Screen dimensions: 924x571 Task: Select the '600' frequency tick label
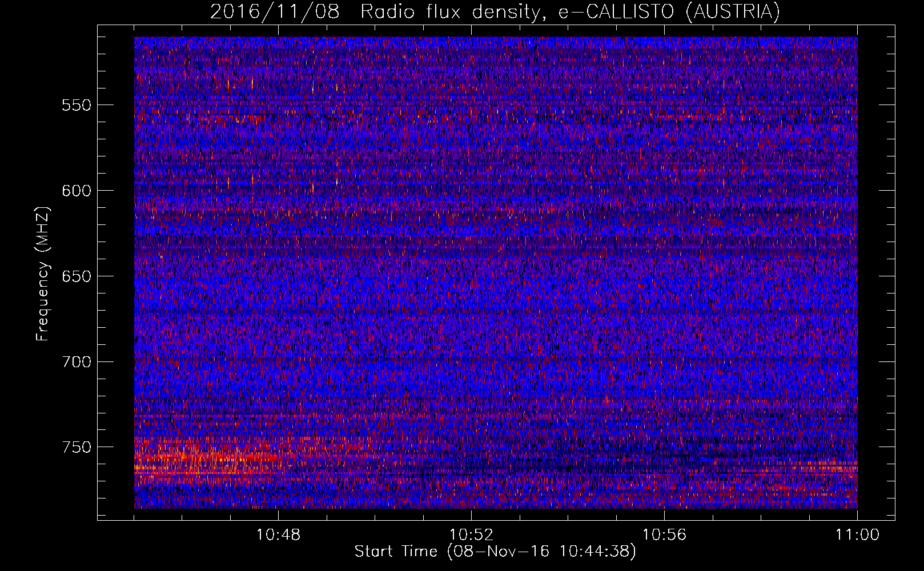(x=76, y=191)
